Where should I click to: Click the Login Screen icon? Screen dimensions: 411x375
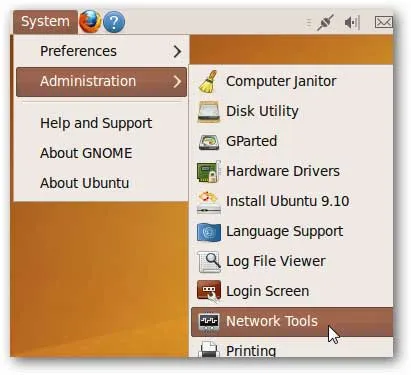209,291
